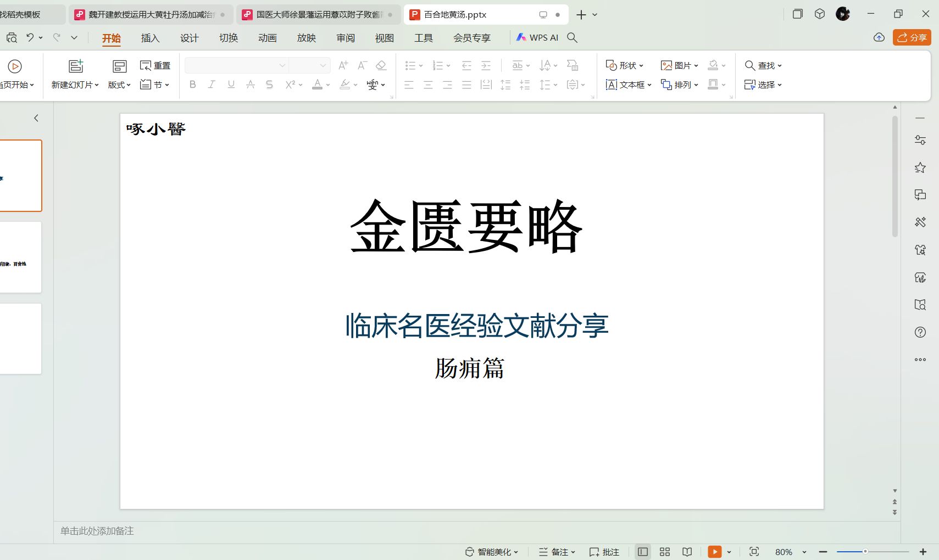939x560 pixels.
Task: Open the 审阅 Review tab
Action: click(346, 38)
